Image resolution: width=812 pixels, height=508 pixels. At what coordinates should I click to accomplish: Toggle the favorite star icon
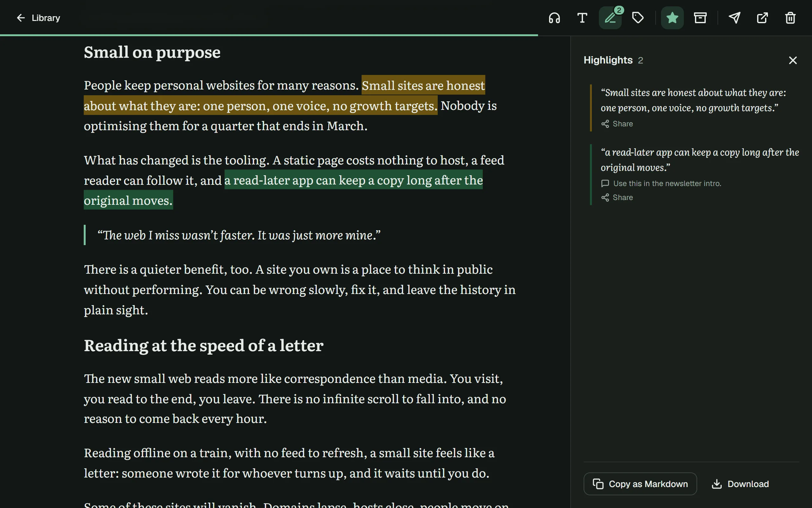tap(672, 18)
